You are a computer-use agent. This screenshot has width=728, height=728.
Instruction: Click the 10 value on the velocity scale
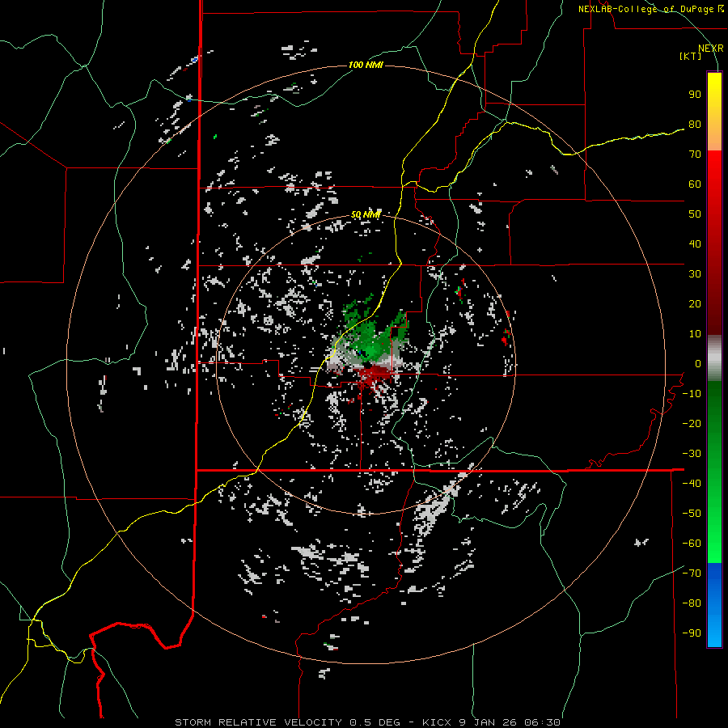click(695, 334)
